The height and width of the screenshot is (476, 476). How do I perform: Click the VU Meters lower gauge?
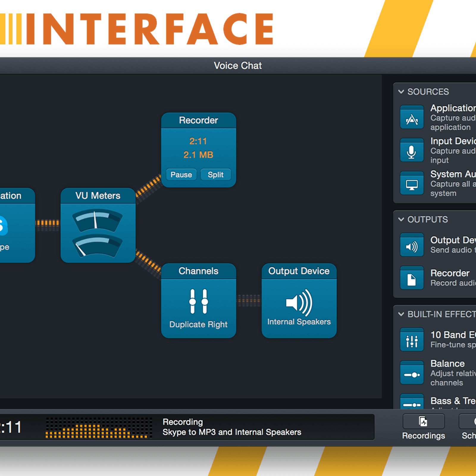click(98, 246)
